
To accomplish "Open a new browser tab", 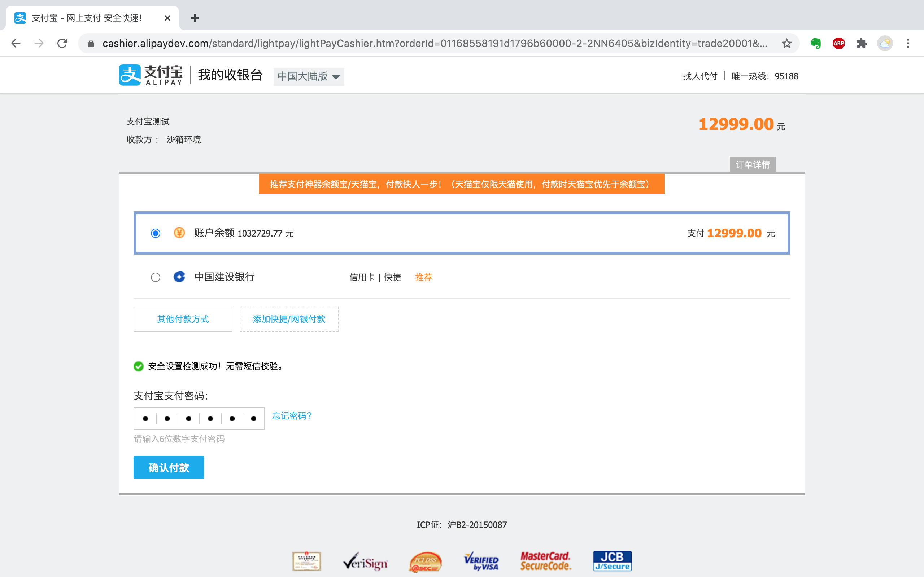I will click(x=195, y=18).
